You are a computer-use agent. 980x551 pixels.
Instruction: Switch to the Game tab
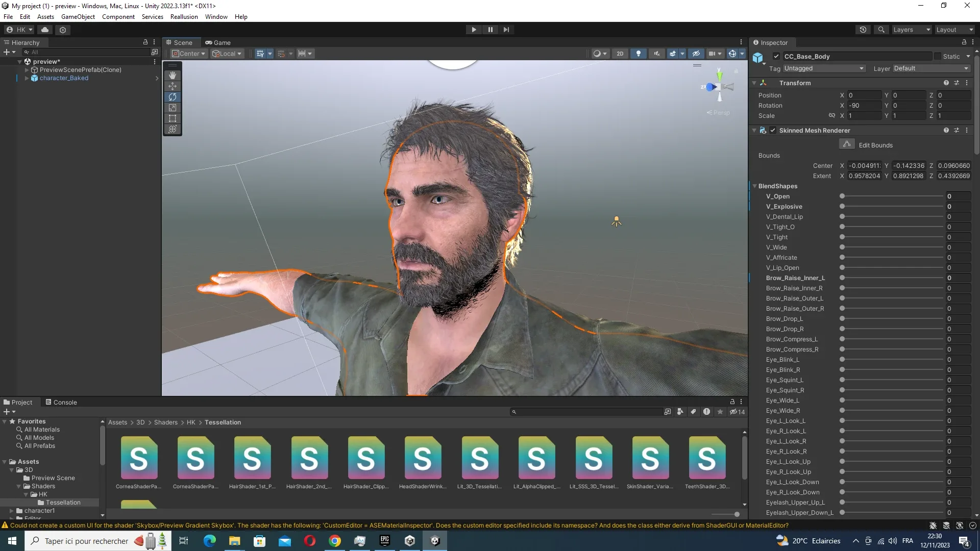coord(218,43)
